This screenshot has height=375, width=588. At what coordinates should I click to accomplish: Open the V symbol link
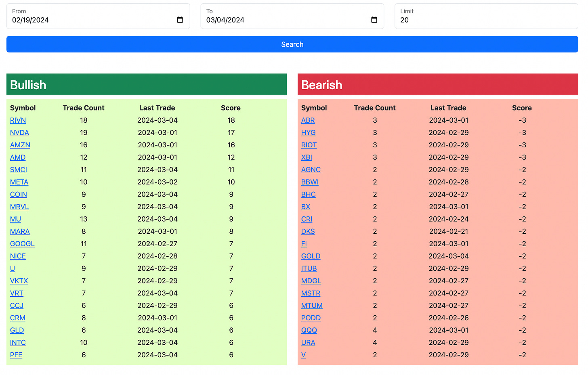(x=303, y=355)
